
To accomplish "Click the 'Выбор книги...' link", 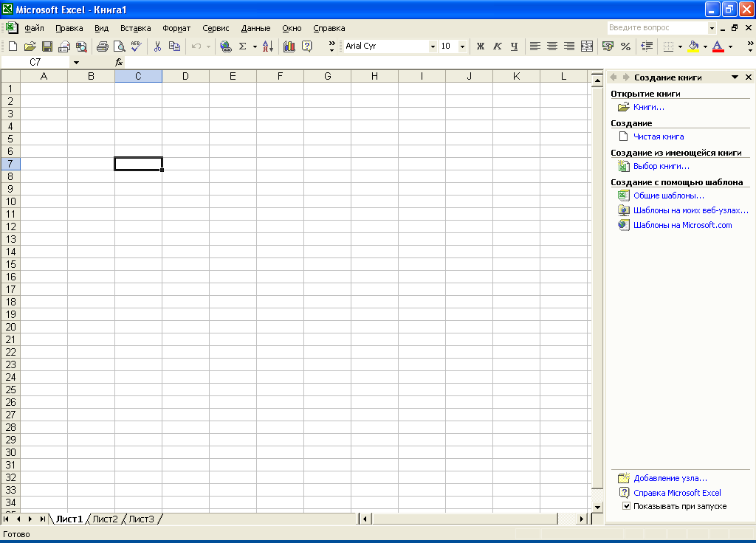I will 661,166.
